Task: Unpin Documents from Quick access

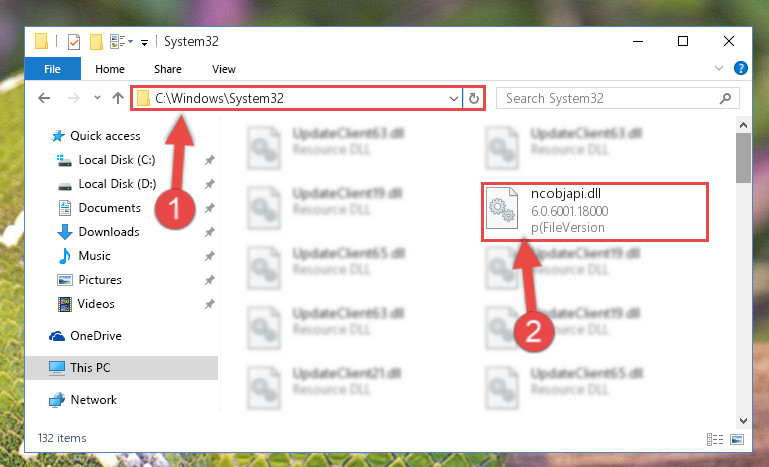Action: pos(209,208)
